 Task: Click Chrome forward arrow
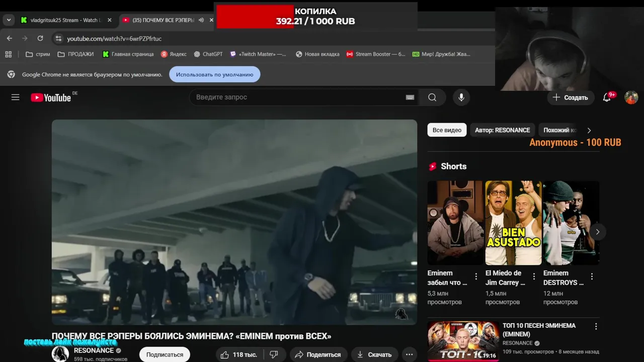(x=25, y=38)
